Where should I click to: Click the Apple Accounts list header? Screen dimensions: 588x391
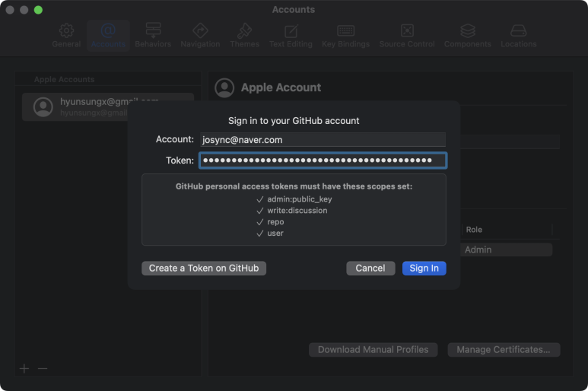coord(64,79)
